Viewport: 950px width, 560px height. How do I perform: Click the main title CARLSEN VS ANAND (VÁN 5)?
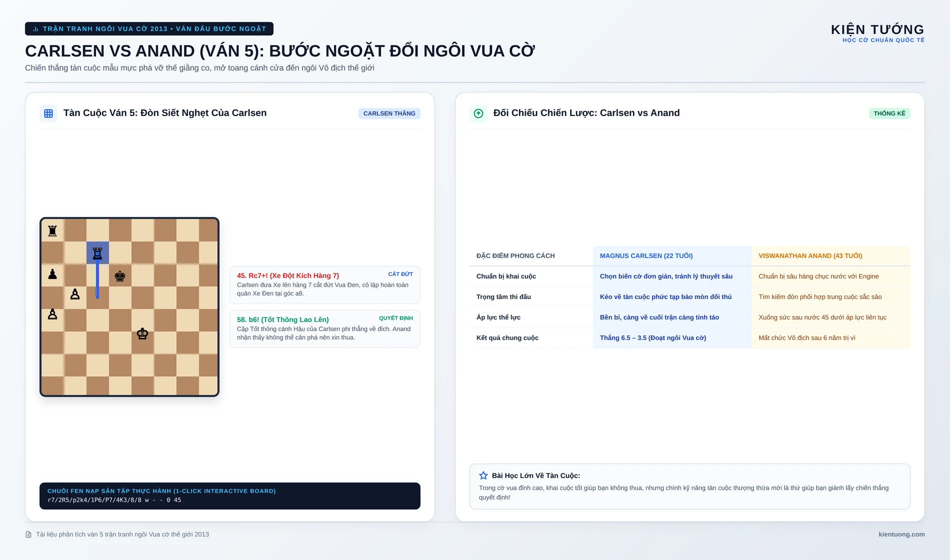tap(280, 51)
